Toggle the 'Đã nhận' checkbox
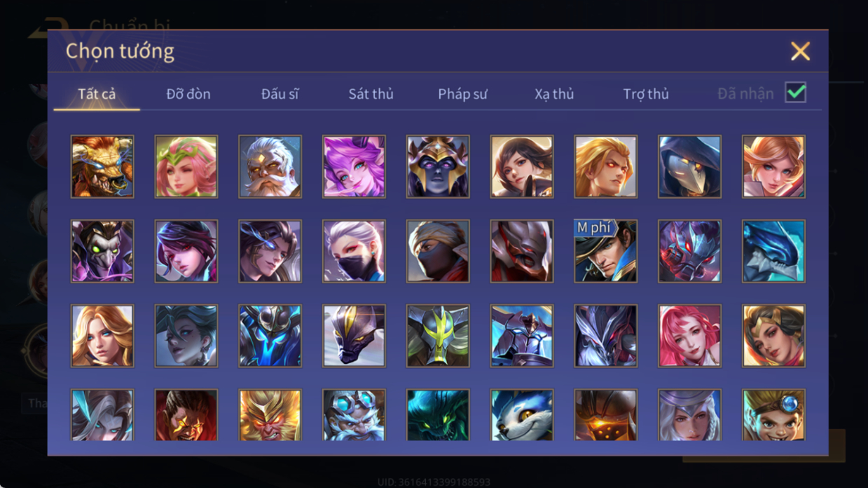The height and width of the screenshot is (488, 868). click(795, 93)
